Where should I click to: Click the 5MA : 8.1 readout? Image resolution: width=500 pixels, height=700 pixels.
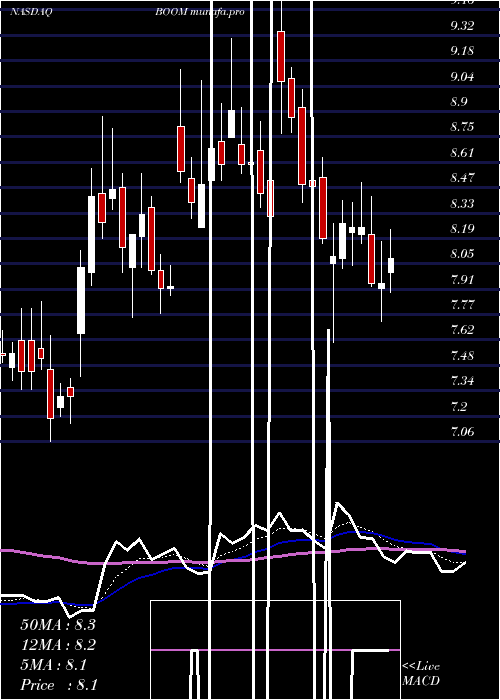coord(54,665)
